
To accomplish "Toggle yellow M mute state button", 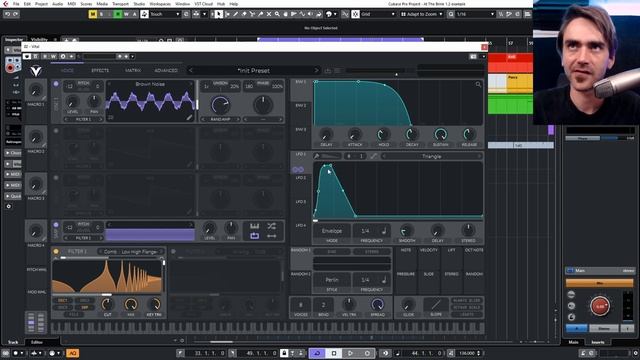I will 93,14.
